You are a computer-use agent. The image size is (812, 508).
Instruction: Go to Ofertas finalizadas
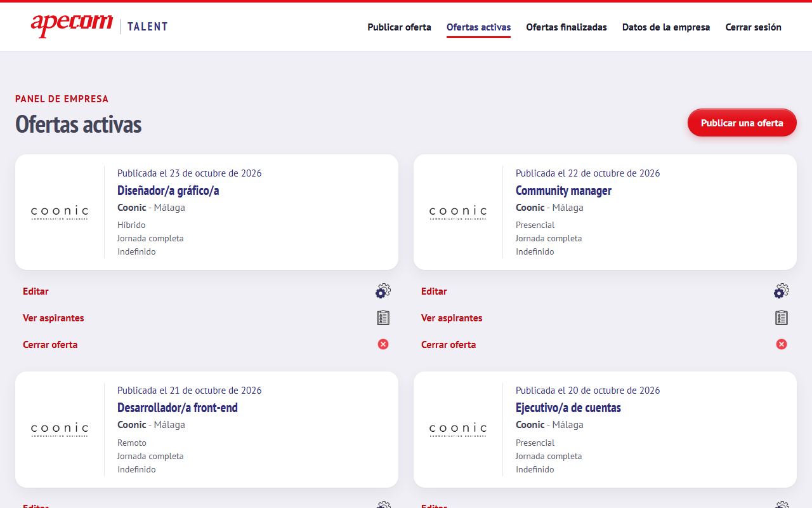(x=566, y=27)
